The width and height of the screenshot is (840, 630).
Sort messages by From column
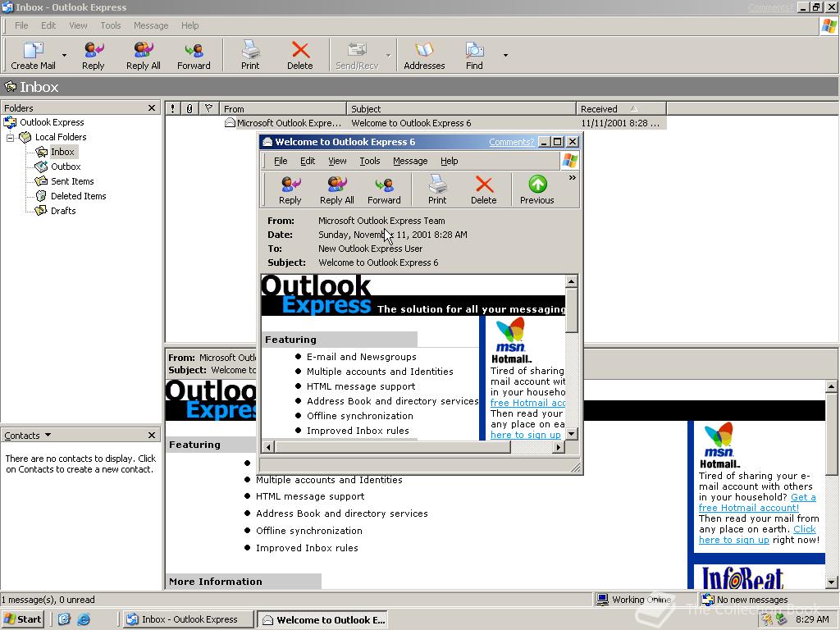pos(283,109)
